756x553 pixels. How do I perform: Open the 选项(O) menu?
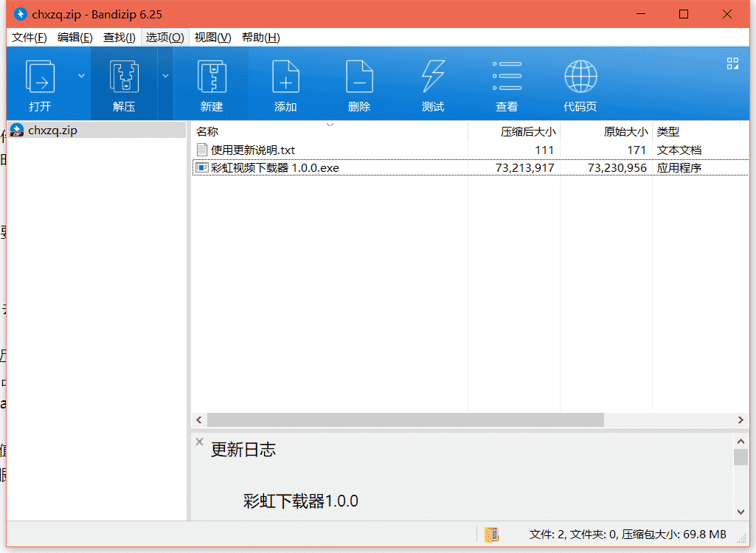coord(165,38)
